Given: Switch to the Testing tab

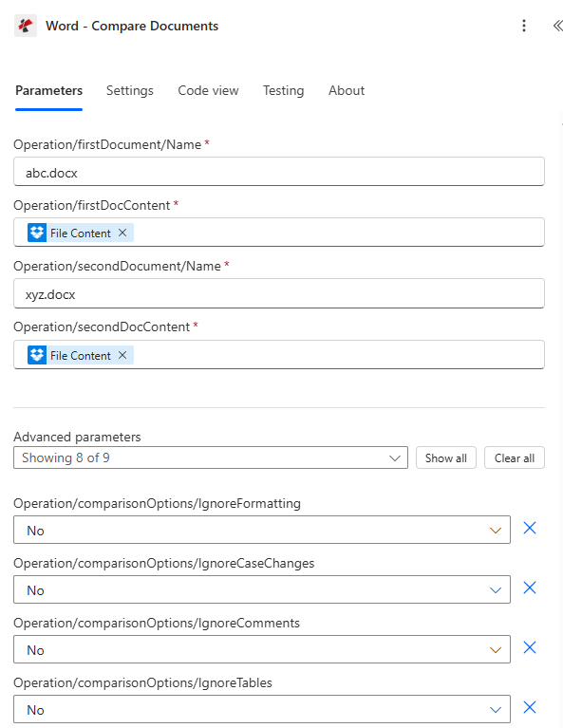Looking at the screenshot, I should click(x=283, y=90).
